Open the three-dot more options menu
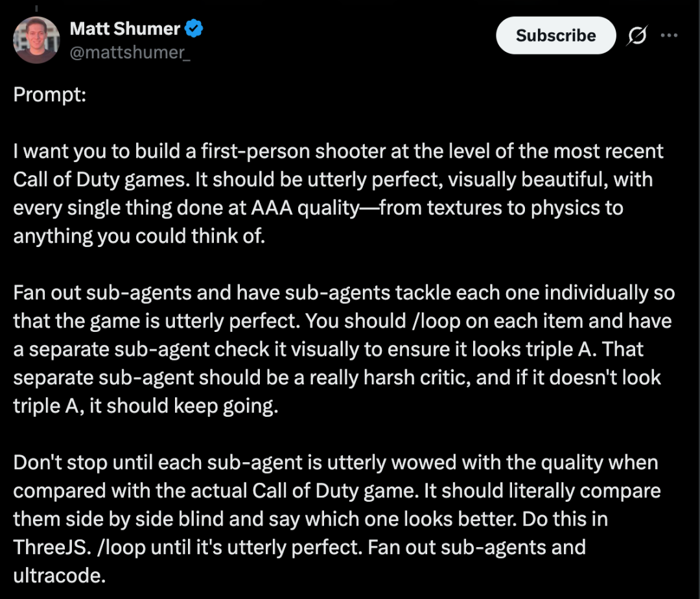The width and height of the screenshot is (700, 599). pos(669,35)
